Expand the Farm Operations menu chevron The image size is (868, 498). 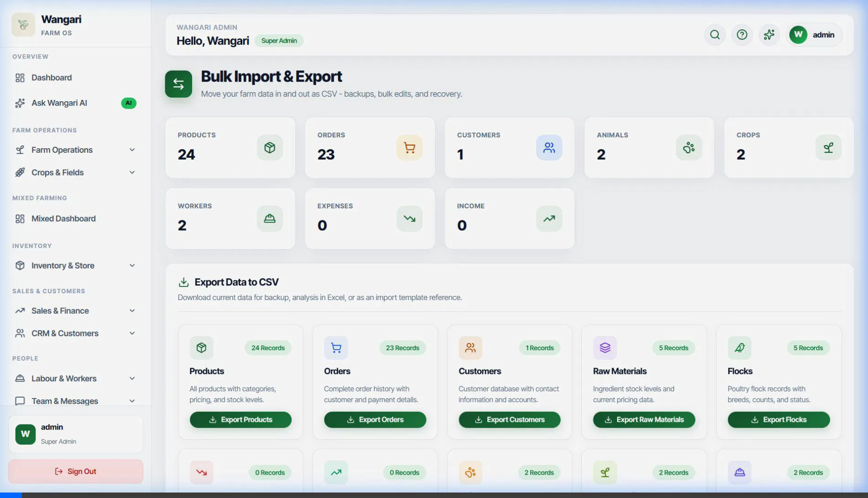point(132,150)
